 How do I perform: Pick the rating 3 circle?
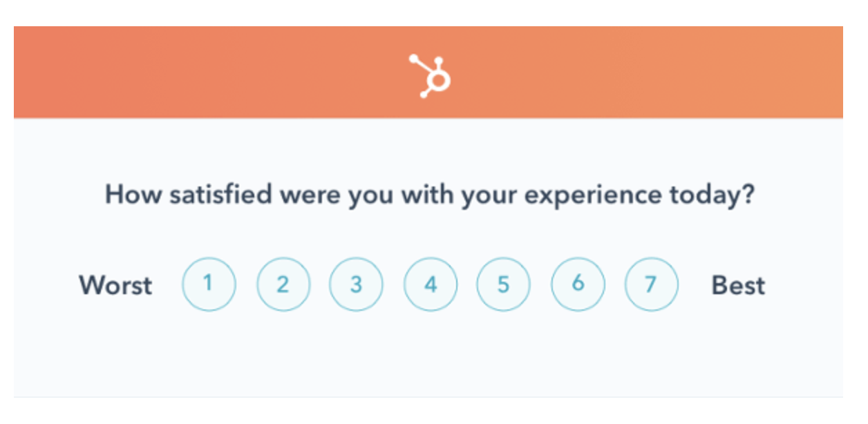357,285
